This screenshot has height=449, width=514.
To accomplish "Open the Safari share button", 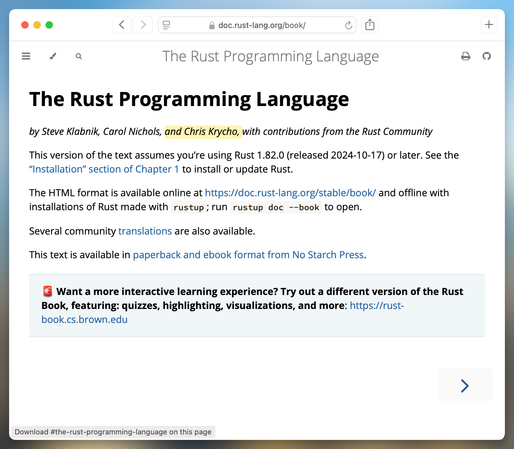I will coord(370,25).
